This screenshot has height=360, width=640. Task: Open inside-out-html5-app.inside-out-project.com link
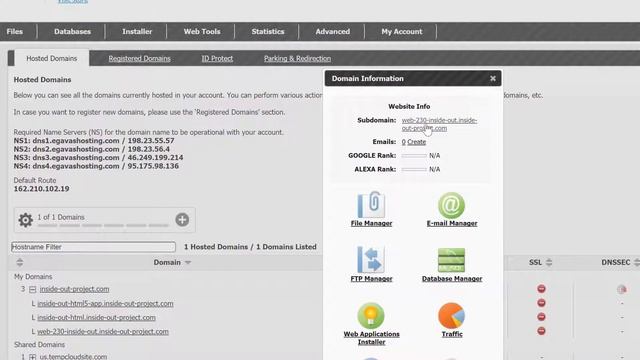(105, 303)
